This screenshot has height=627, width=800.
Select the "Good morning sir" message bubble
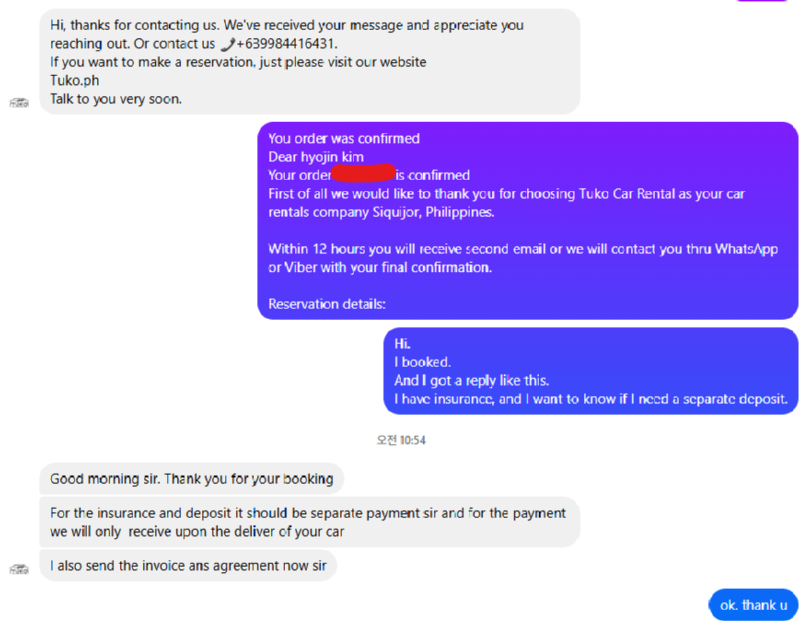(x=191, y=479)
